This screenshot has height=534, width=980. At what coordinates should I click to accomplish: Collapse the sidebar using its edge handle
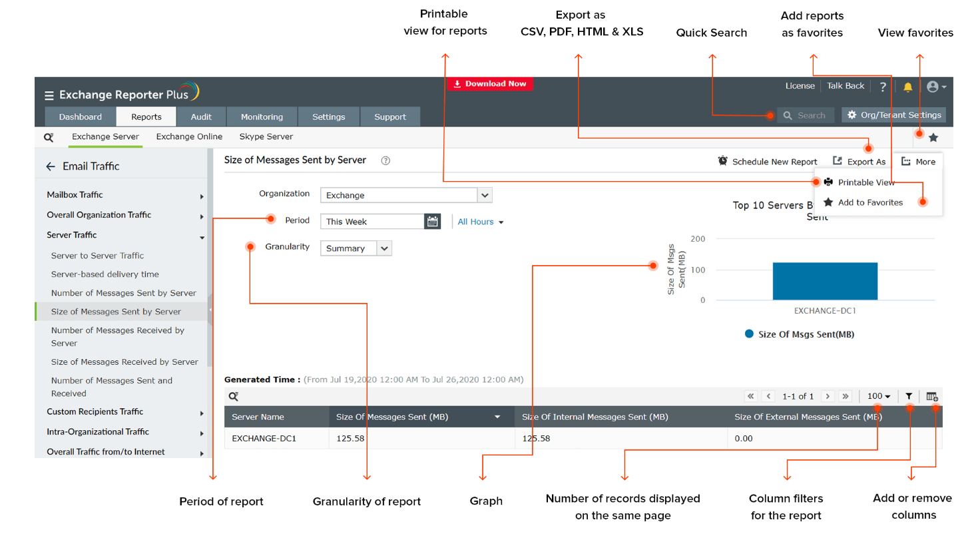(x=210, y=310)
